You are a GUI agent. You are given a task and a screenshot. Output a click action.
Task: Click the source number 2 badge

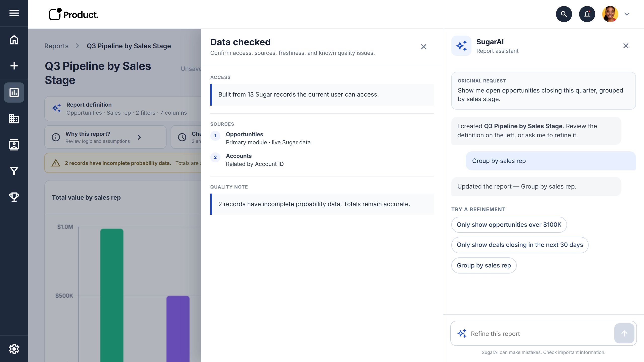pyautogui.click(x=215, y=157)
